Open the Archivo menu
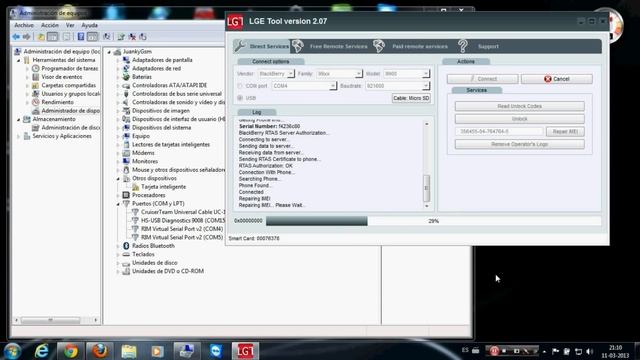The width and height of the screenshot is (640, 360). click(x=24, y=25)
